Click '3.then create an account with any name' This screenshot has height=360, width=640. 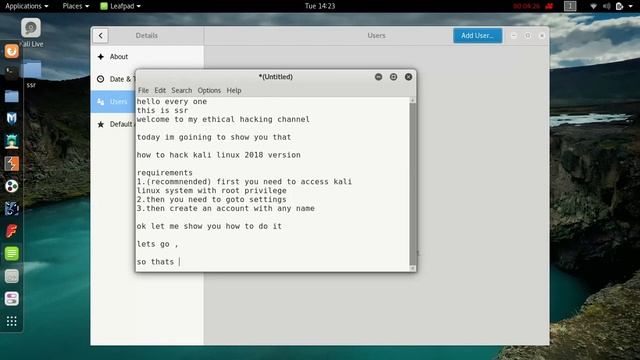coord(226,208)
